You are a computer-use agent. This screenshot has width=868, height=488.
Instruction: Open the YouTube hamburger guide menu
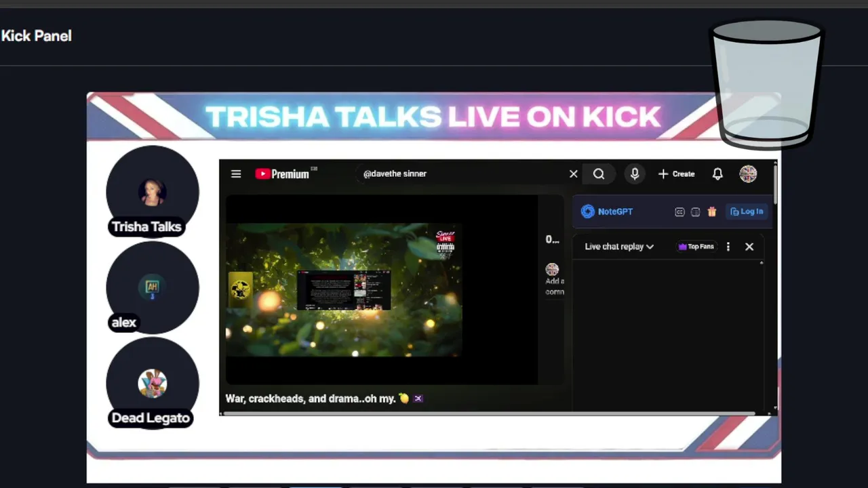236,174
